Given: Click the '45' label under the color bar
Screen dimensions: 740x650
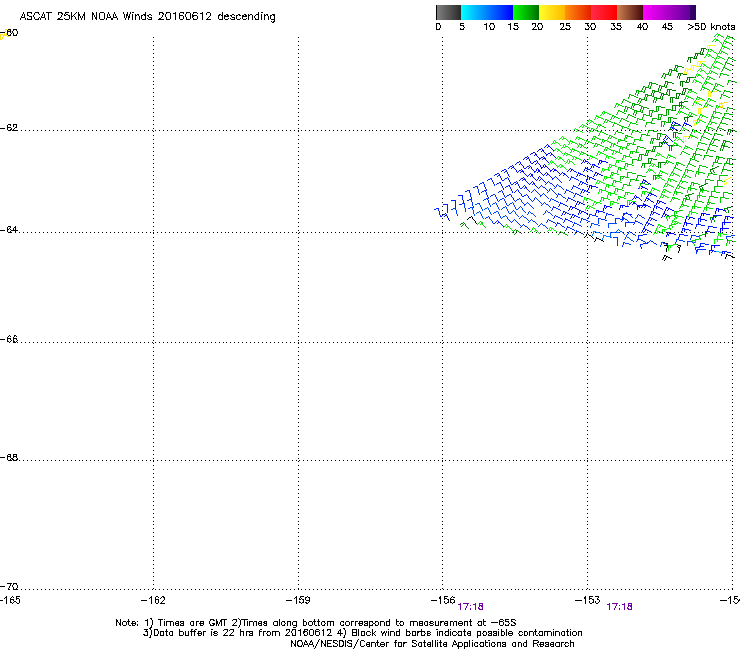Looking at the screenshot, I should [667, 27].
